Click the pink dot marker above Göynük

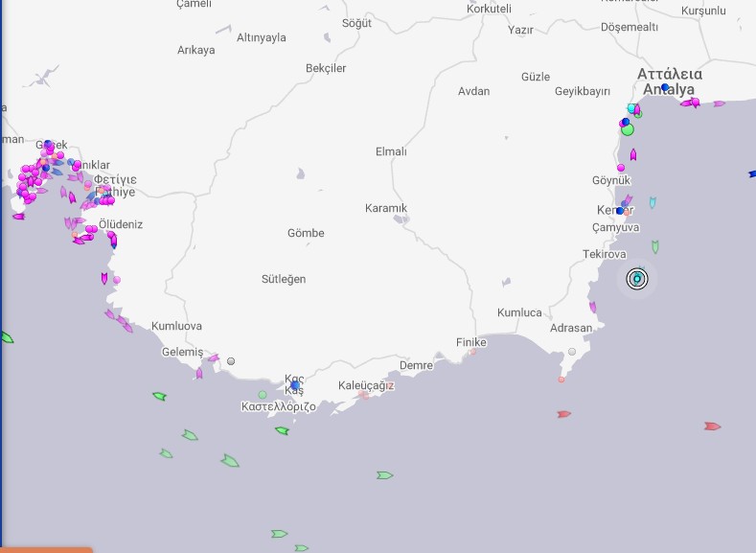621,168
